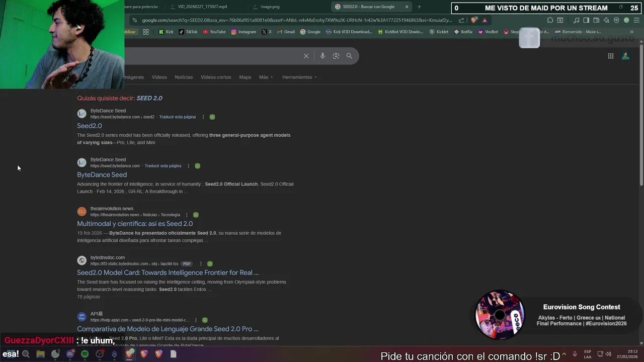Open Google Lens image search icon
The width and height of the screenshot is (644, 362).
pyautogui.click(x=336, y=56)
